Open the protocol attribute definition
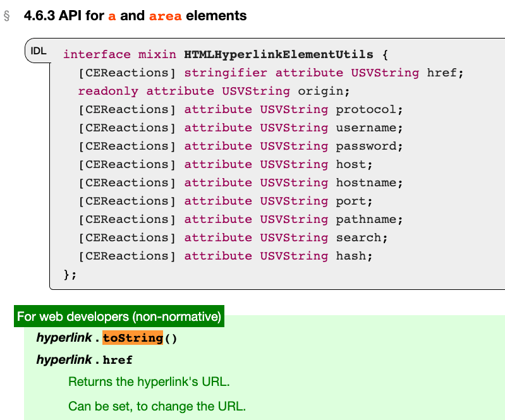This screenshot has width=505, height=420. pos(366,109)
